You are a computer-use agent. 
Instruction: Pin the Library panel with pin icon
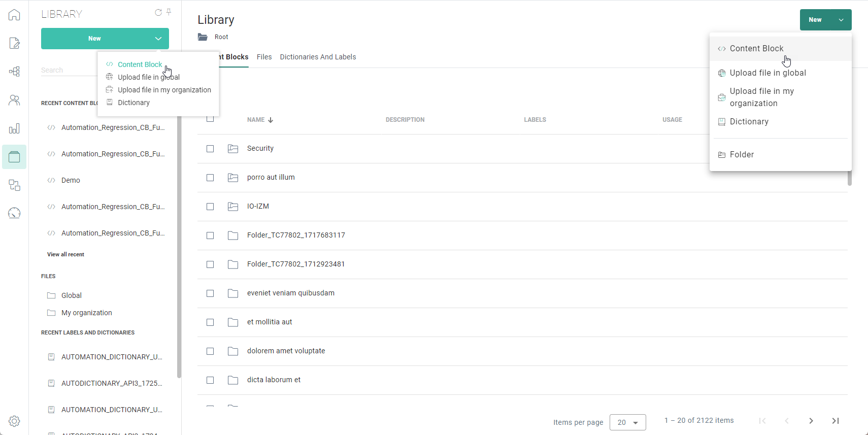coord(169,12)
